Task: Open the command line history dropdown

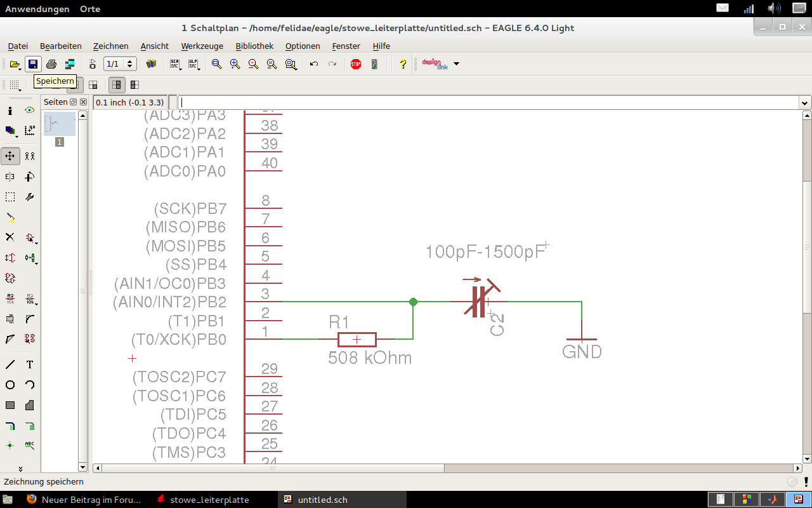Action: point(805,103)
